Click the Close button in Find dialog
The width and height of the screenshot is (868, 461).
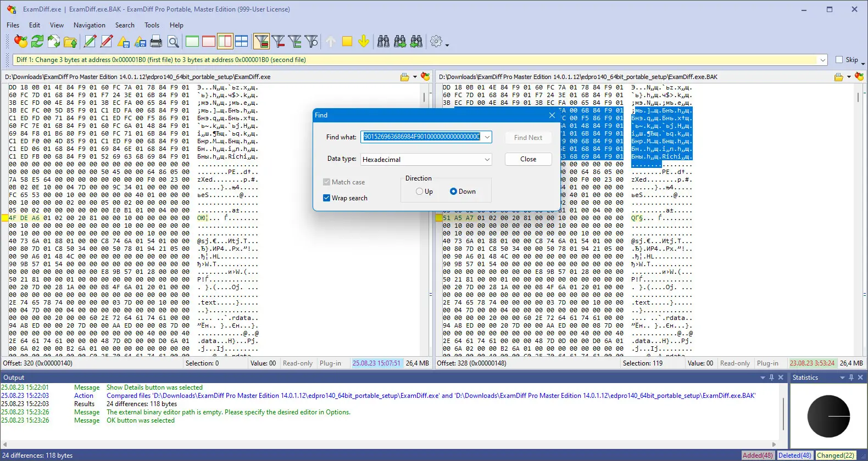528,159
